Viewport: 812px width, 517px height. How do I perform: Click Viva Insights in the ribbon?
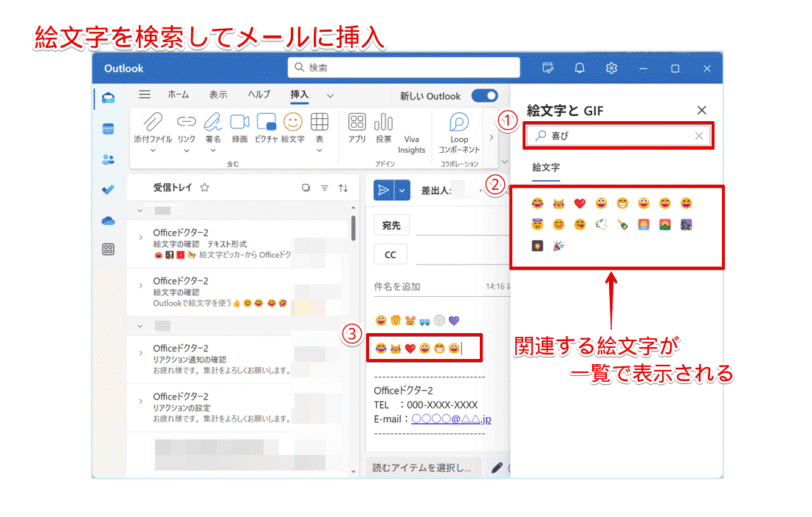tap(412, 145)
